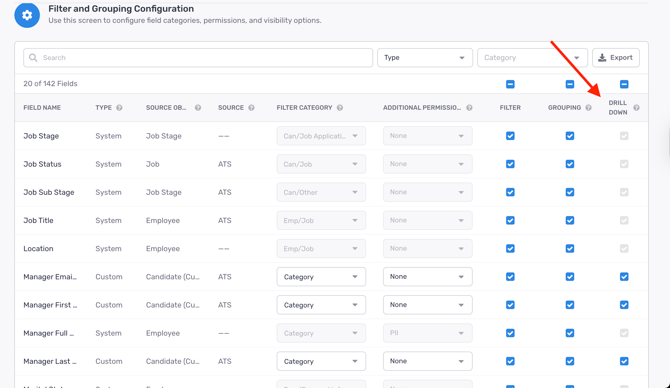Image resolution: width=670 pixels, height=388 pixels.
Task: Click the search magnifier icon
Action: click(x=33, y=58)
